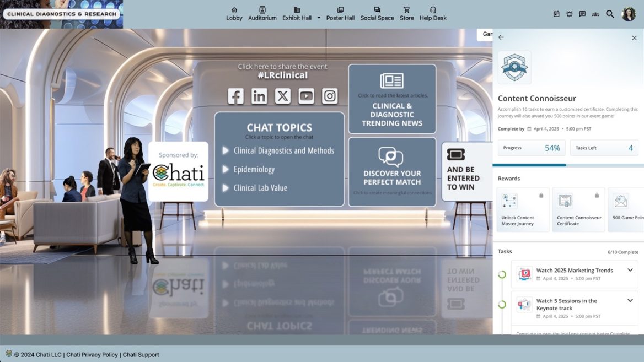Expand the Exhibit Hall dropdown arrow
The width and height of the screenshot is (644, 362).
click(x=319, y=18)
